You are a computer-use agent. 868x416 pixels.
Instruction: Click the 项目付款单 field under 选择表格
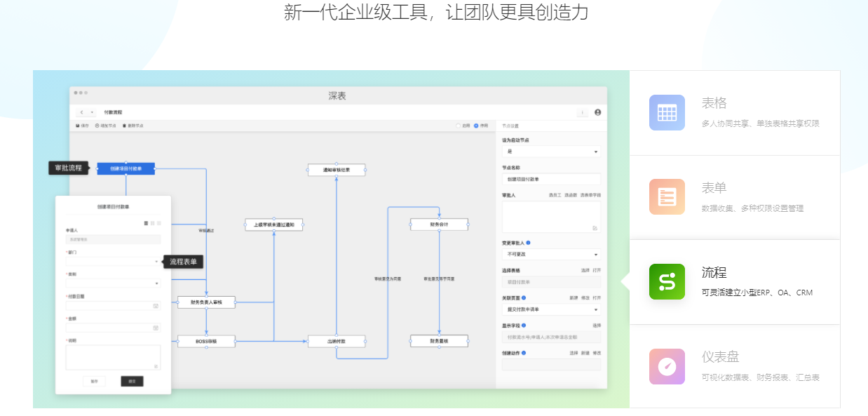point(551,282)
